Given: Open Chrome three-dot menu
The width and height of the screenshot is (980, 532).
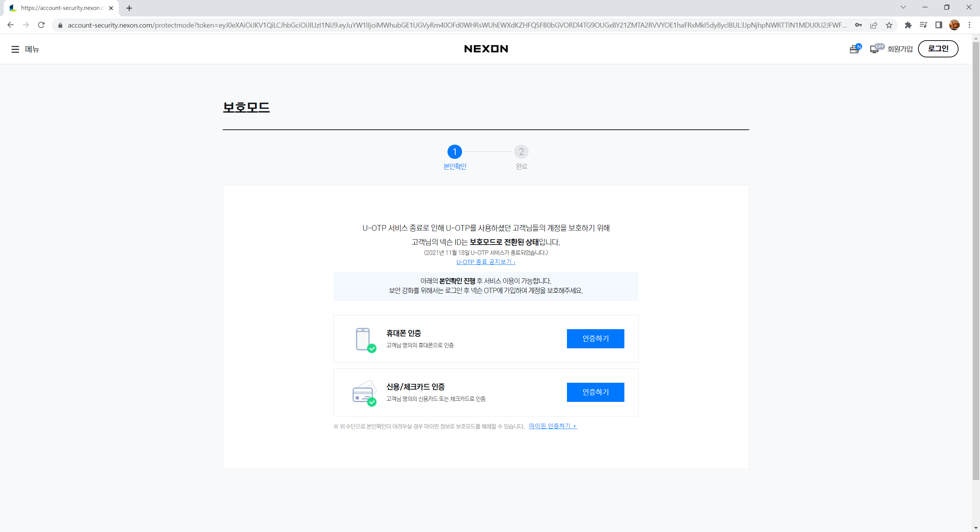Looking at the screenshot, I should (970, 25).
